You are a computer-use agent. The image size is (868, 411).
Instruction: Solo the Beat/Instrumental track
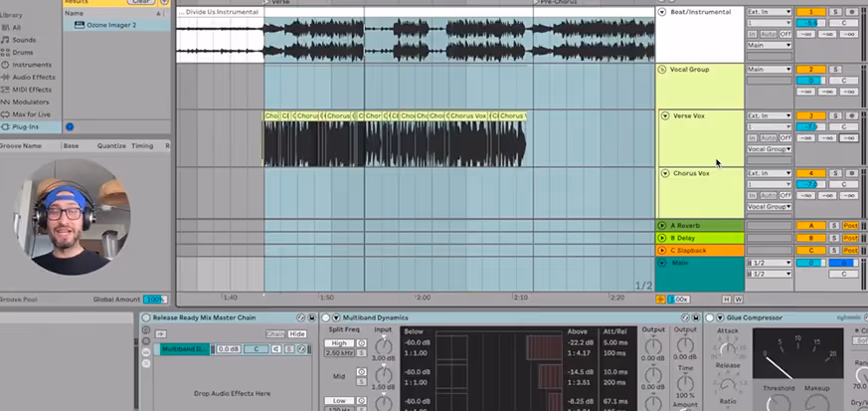(x=835, y=12)
